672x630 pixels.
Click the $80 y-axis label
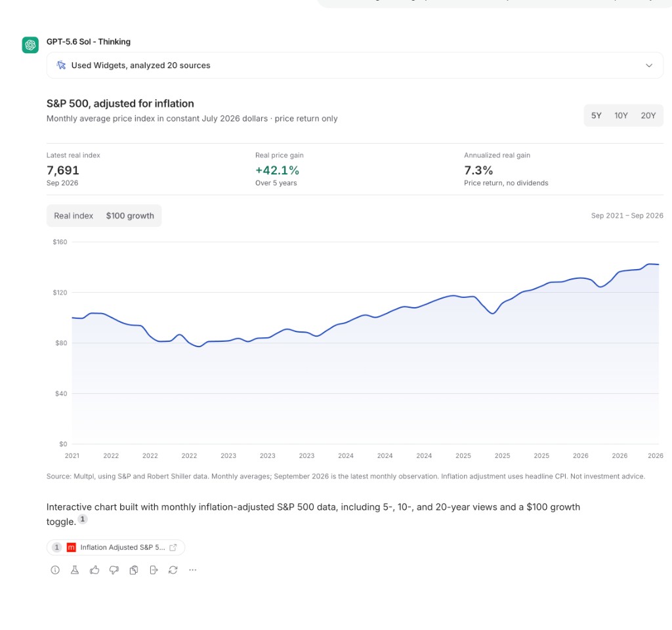[x=61, y=343]
